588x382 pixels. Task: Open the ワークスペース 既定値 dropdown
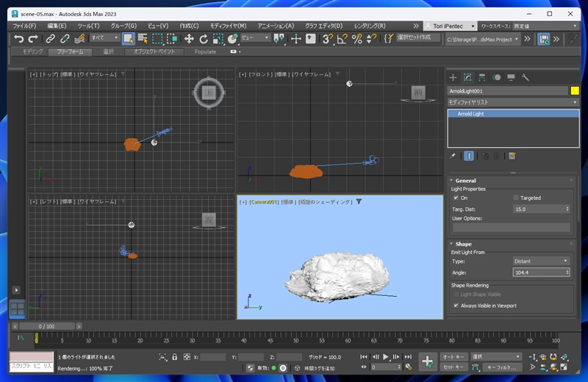(545, 26)
